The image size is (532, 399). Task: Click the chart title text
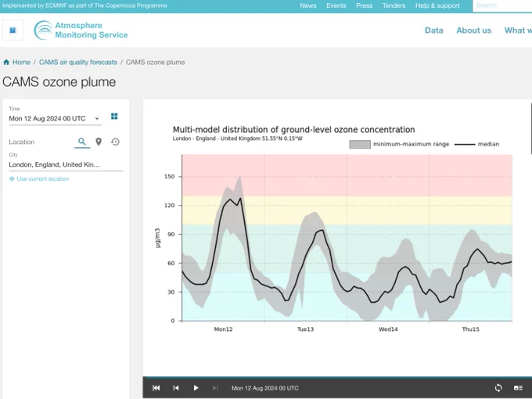[294, 130]
